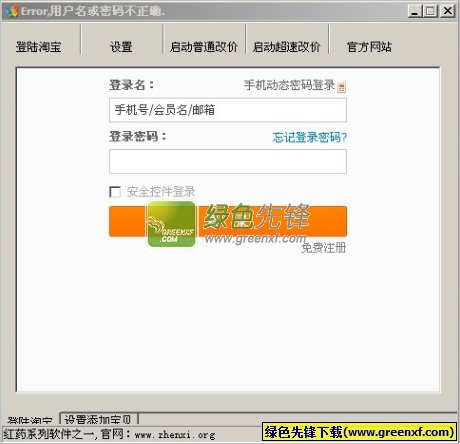Close the application window
This screenshot has width=460, height=444.
click(x=447, y=11)
